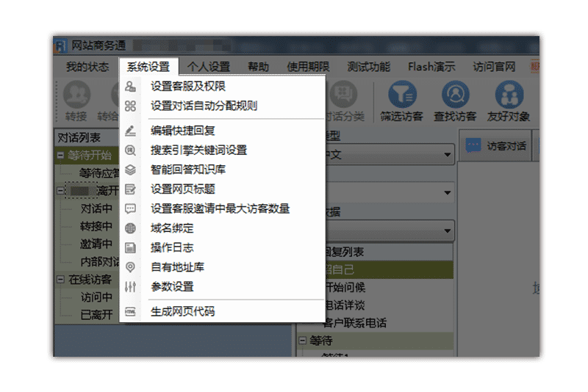Open the 测试功能 menu
The width and height of the screenshot is (588, 392).
[369, 67]
